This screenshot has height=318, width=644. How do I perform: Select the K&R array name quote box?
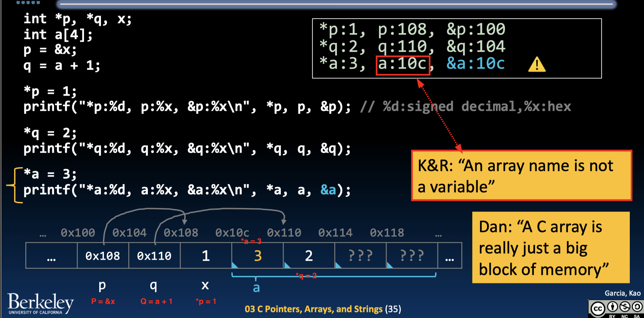pos(521,176)
